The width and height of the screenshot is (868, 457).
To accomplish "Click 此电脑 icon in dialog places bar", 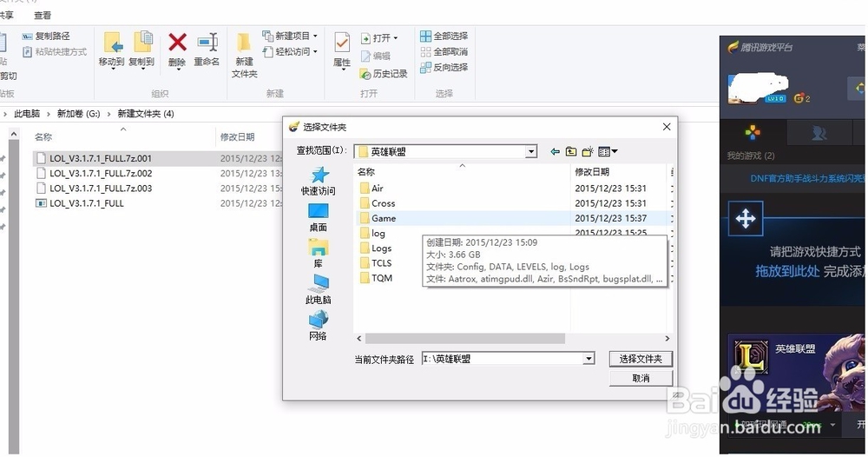I will pos(319,289).
